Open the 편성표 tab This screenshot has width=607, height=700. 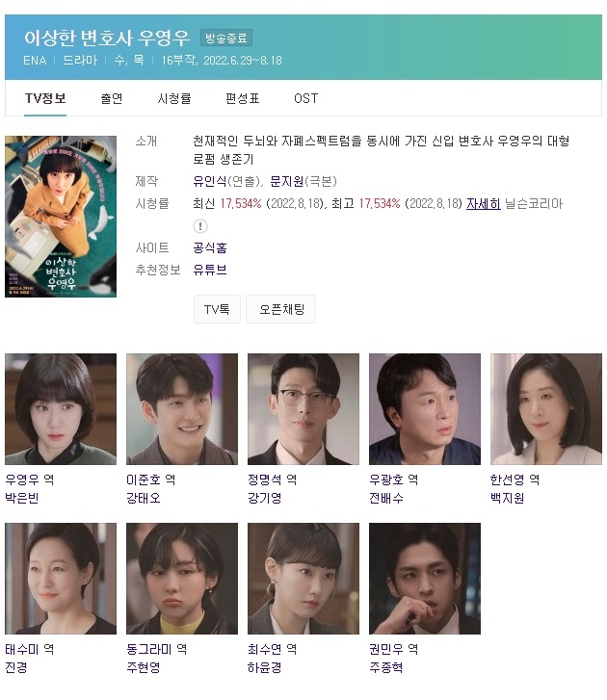243,98
